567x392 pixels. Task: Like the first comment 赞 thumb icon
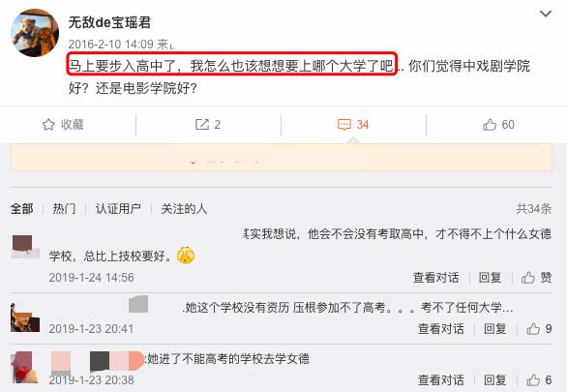click(528, 278)
